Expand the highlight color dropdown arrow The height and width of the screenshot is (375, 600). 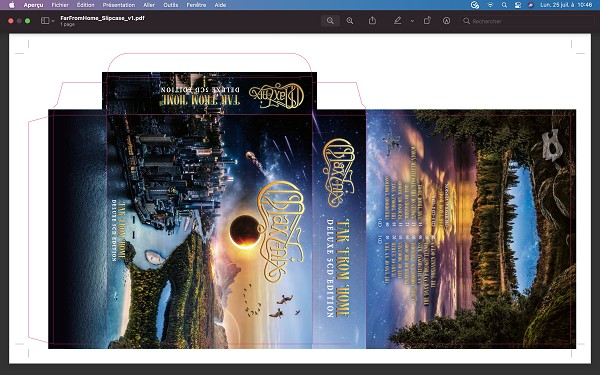pyautogui.click(x=412, y=21)
